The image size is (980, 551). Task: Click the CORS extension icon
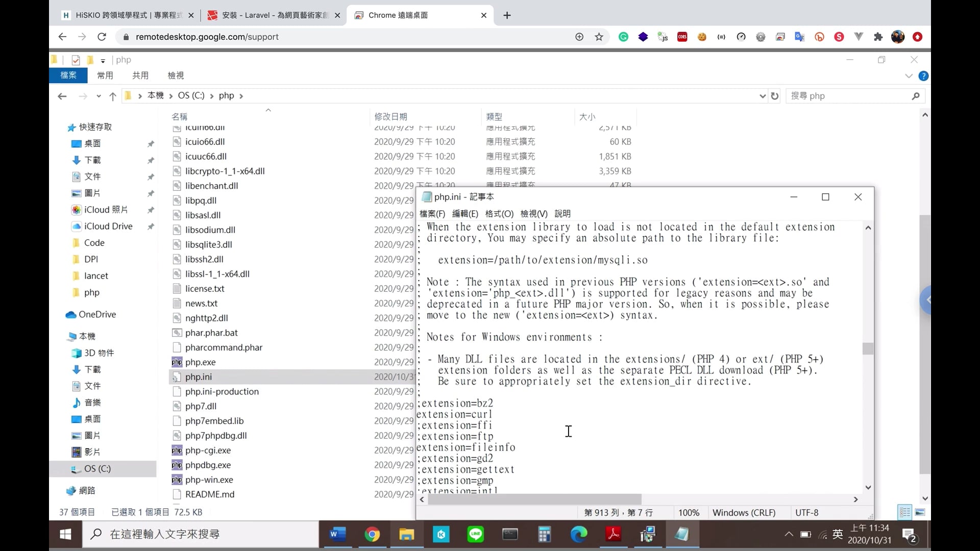point(682,37)
